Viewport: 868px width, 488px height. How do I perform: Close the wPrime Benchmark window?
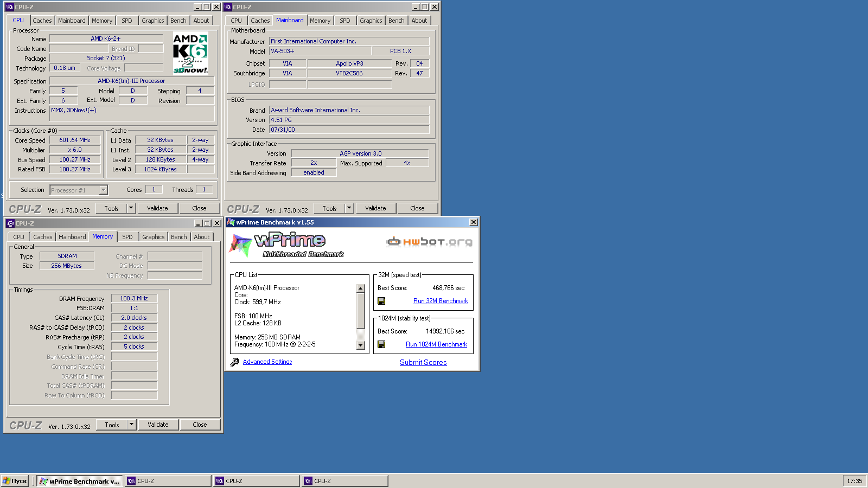coord(474,222)
